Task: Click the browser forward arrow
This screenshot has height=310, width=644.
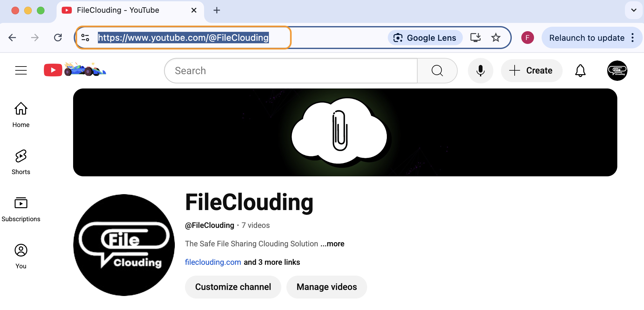Action: pyautogui.click(x=35, y=38)
